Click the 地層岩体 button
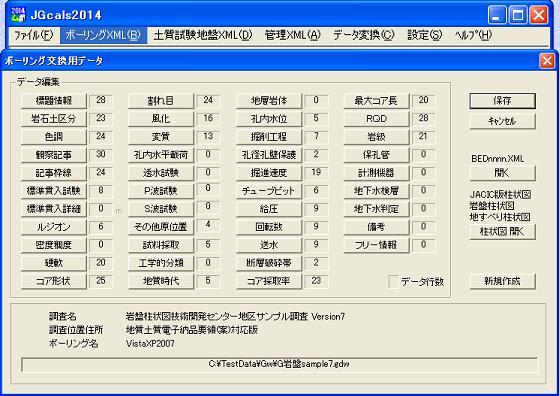The width and height of the screenshot is (560, 396). [x=269, y=101]
